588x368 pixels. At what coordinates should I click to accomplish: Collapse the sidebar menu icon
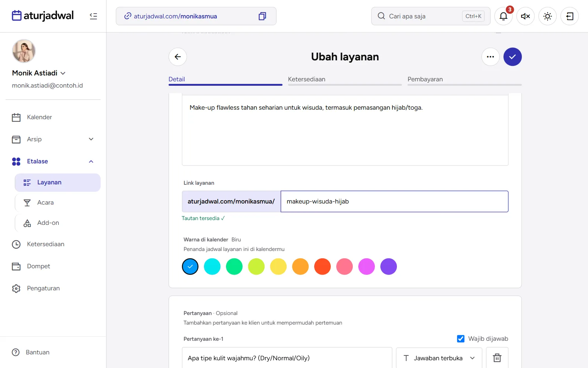(93, 16)
